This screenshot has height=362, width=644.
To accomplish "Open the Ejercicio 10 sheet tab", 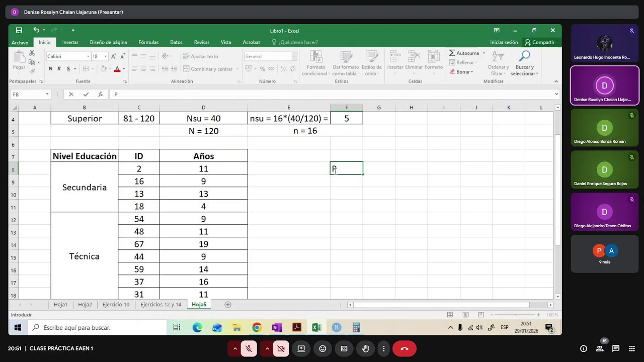I will point(116,305).
